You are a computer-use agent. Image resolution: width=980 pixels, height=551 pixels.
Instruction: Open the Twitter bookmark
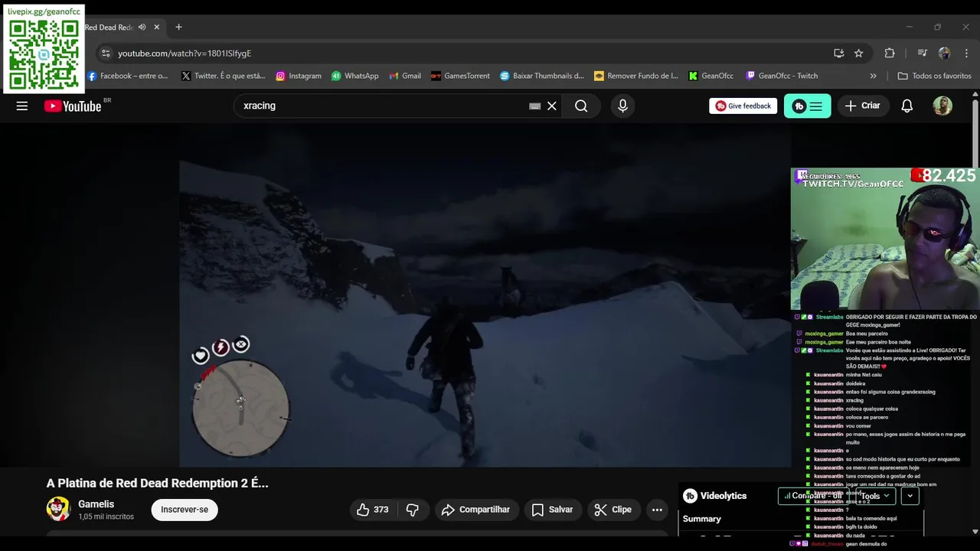[223, 76]
